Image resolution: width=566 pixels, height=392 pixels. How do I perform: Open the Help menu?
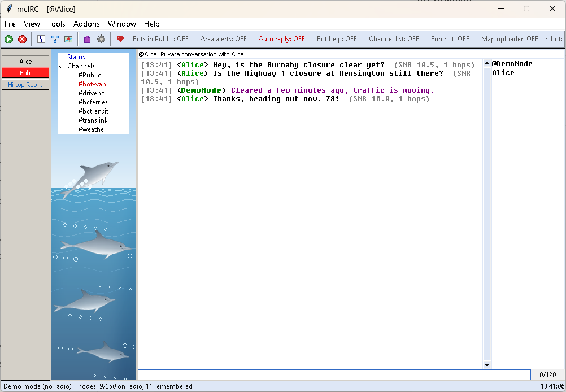point(151,24)
